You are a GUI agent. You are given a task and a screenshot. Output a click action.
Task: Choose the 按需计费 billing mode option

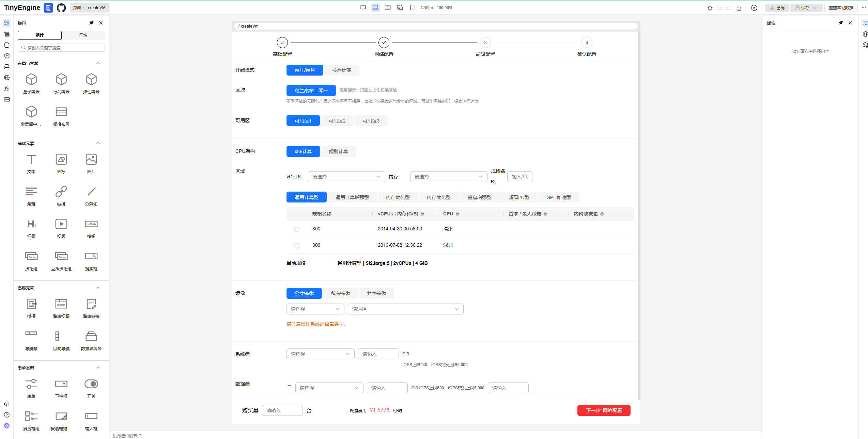[341, 70]
